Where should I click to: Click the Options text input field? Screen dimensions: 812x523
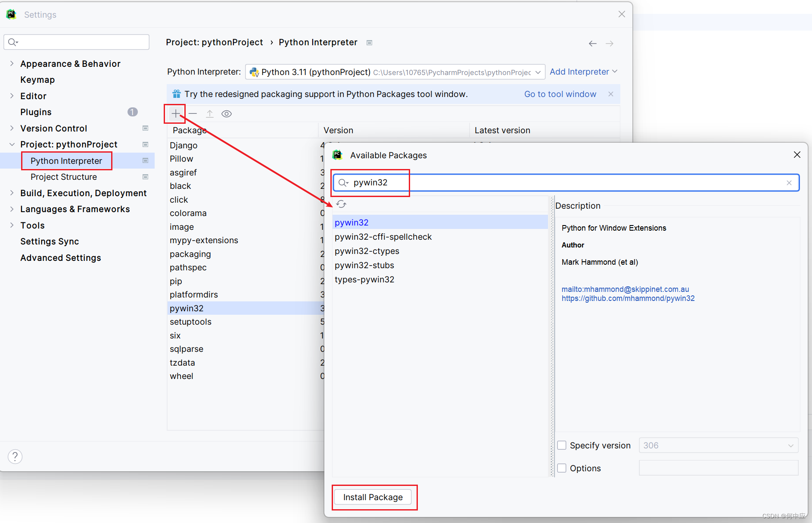point(719,468)
